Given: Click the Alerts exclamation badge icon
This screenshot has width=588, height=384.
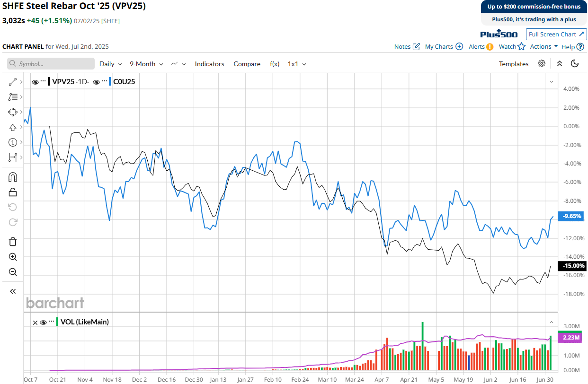Looking at the screenshot, I should coord(490,46).
